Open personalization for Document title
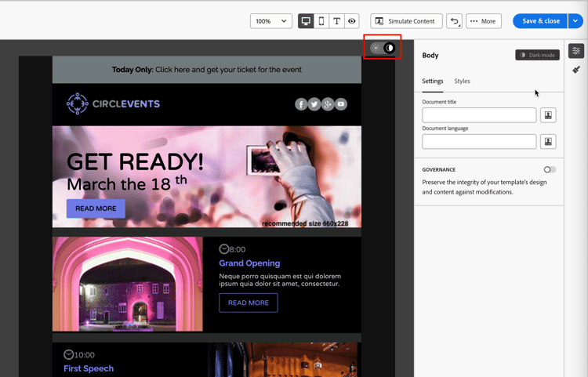 548,115
